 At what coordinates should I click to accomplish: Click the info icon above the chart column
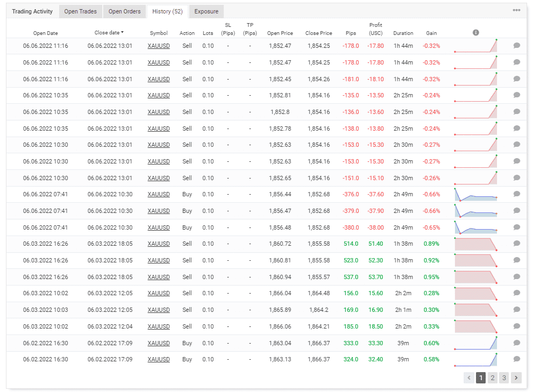click(475, 32)
